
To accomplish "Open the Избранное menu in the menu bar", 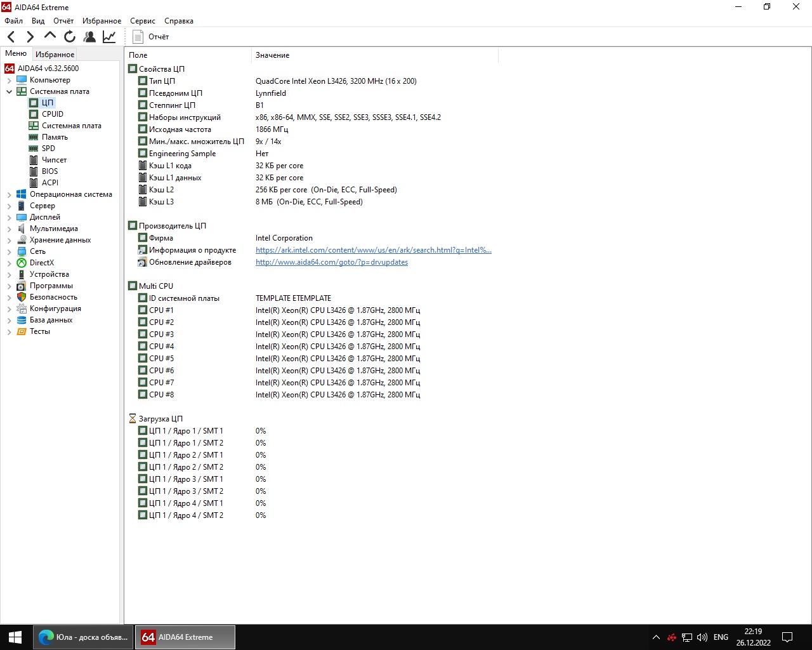I will (101, 21).
